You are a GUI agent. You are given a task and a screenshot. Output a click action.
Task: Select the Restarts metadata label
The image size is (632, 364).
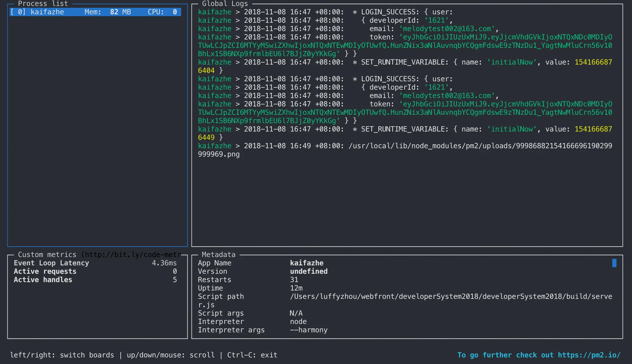point(215,280)
